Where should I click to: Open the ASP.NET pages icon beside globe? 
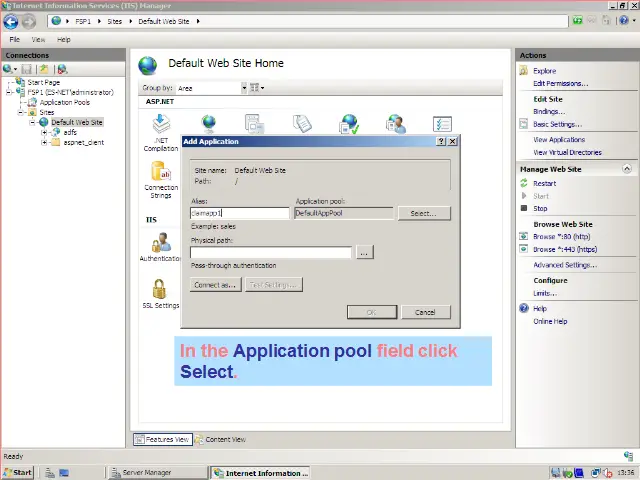tap(254, 124)
